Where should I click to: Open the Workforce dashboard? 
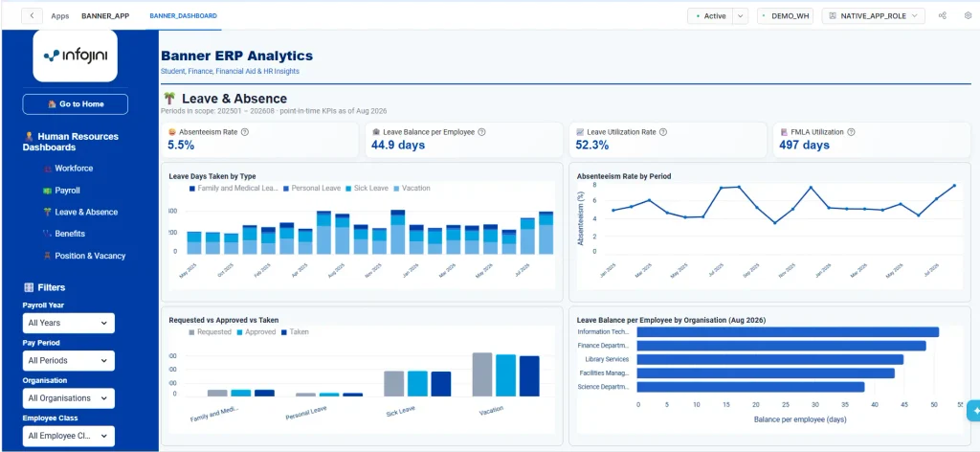74,169
